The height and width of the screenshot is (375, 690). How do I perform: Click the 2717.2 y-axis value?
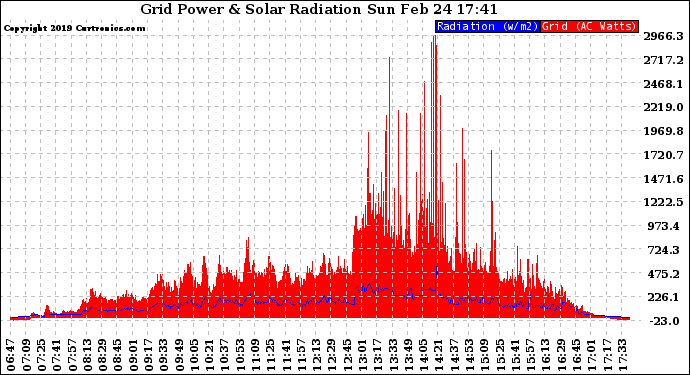click(x=664, y=60)
